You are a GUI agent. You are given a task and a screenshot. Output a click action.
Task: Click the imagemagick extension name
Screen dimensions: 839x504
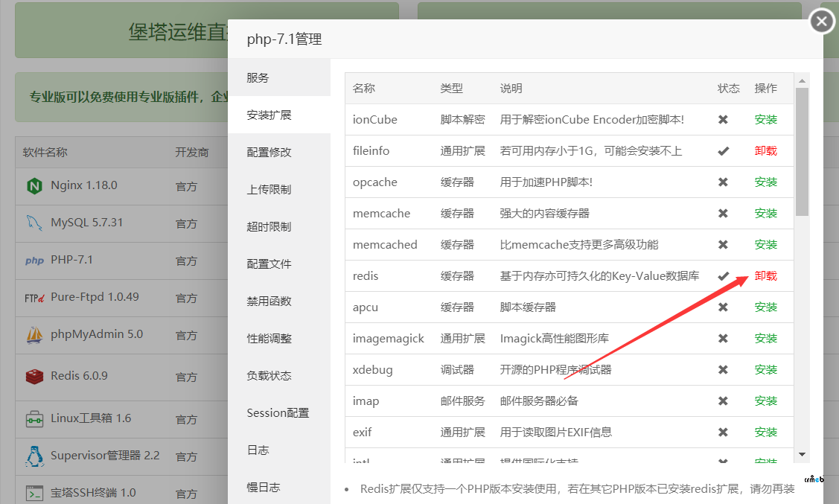389,339
